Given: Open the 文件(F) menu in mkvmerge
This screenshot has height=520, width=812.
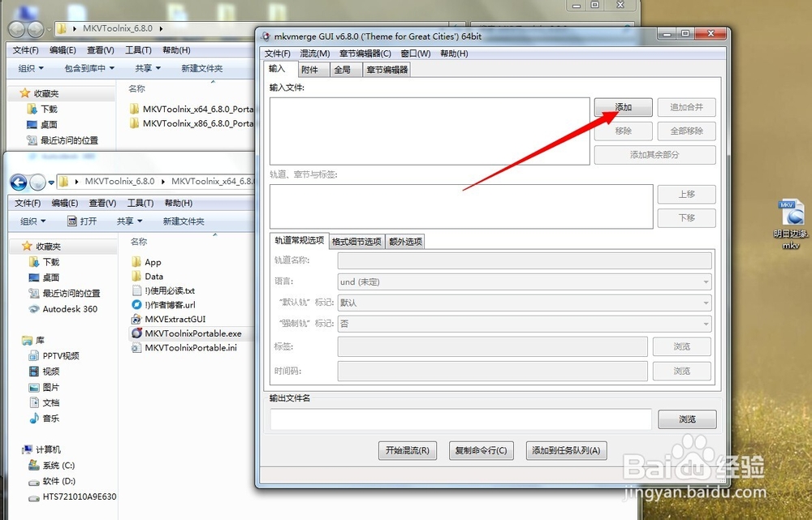Looking at the screenshot, I should click(277, 54).
